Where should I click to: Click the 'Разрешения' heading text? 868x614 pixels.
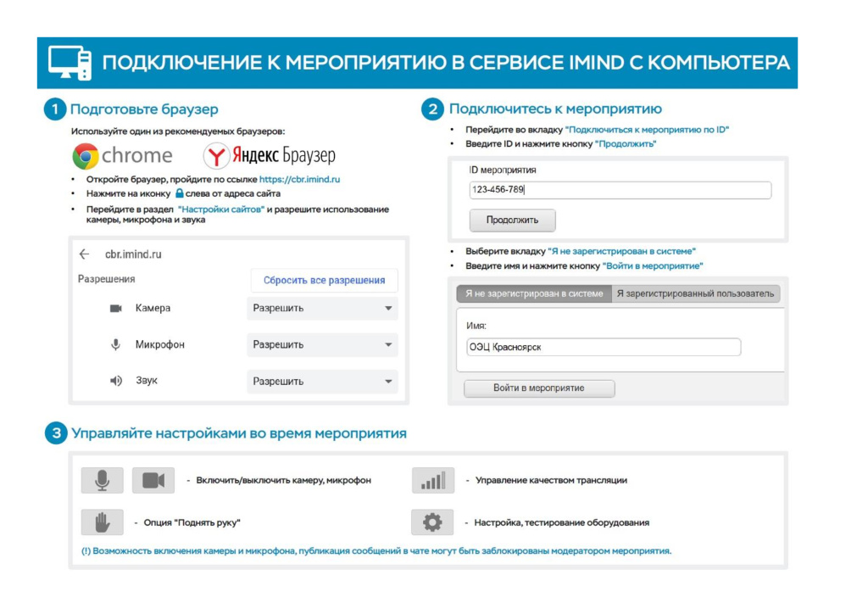coord(106,279)
